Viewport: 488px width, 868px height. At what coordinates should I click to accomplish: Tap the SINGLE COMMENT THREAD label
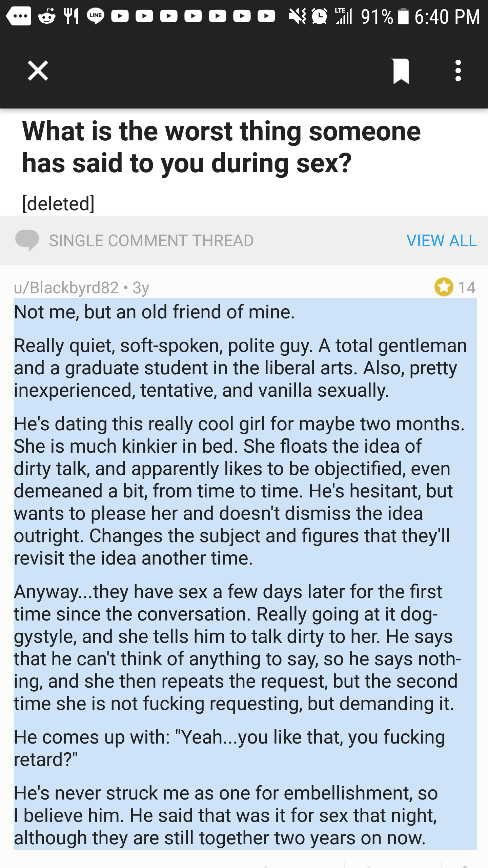(x=151, y=240)
